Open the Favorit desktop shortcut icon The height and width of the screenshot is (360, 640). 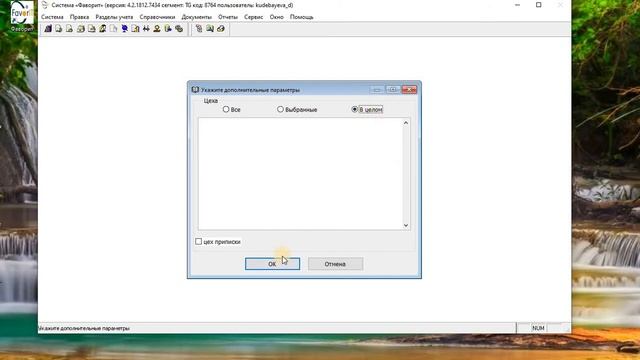click(22, 16)
